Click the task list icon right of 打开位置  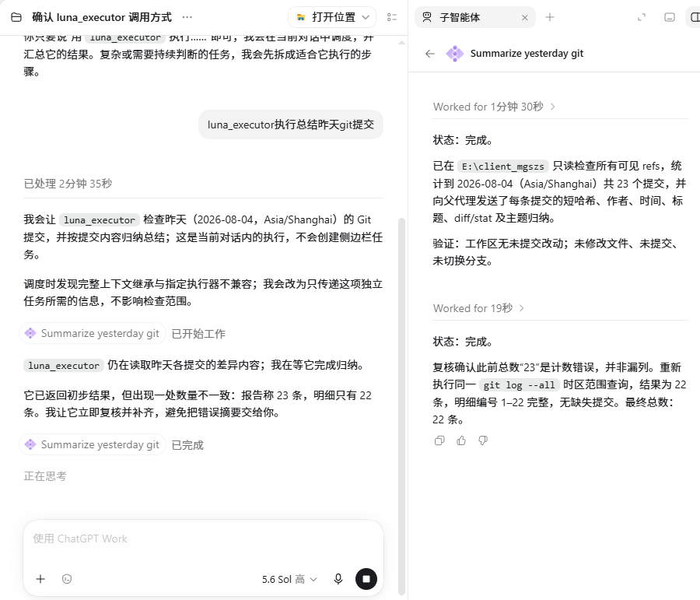[392, 17]
